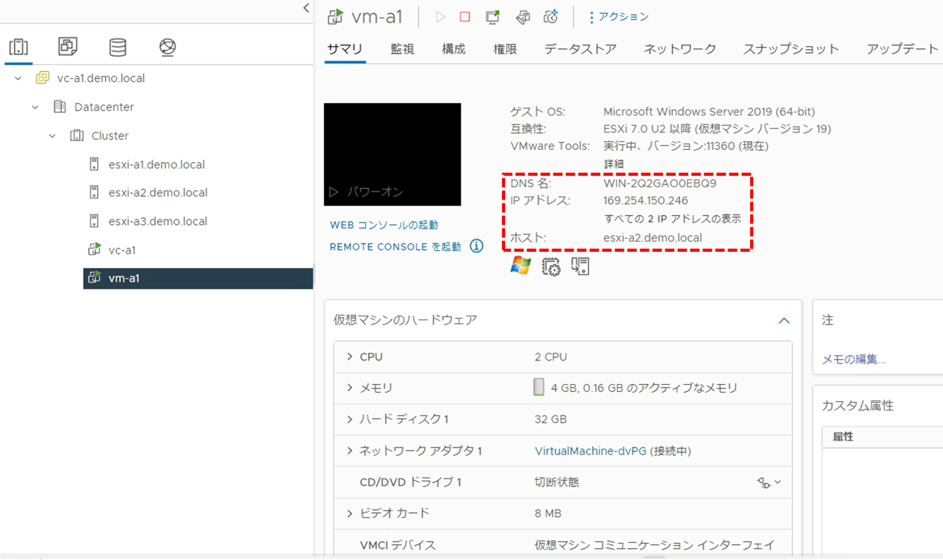
Task: Click the vCenter icon next to vc-a1.demo.local
Action: [42, 78]
